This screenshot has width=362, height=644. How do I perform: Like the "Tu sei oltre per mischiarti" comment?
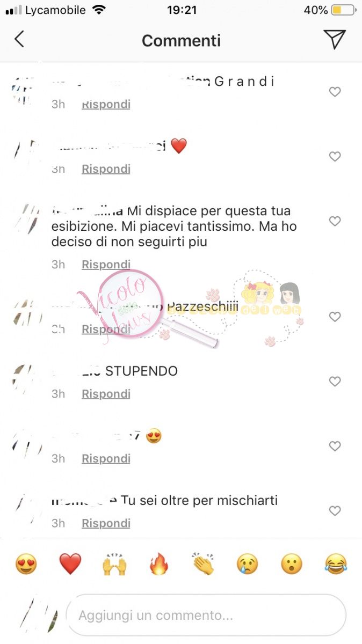tap(335, 511)
